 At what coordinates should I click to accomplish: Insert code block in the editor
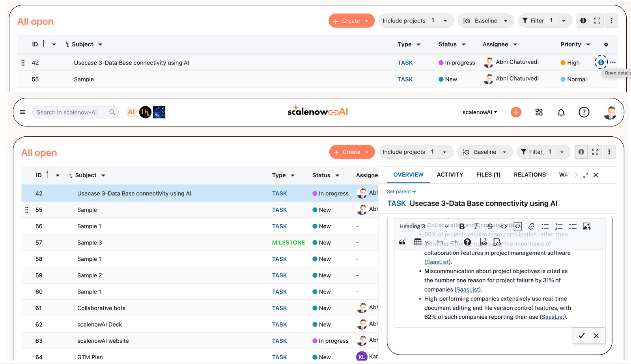[518, 226]
